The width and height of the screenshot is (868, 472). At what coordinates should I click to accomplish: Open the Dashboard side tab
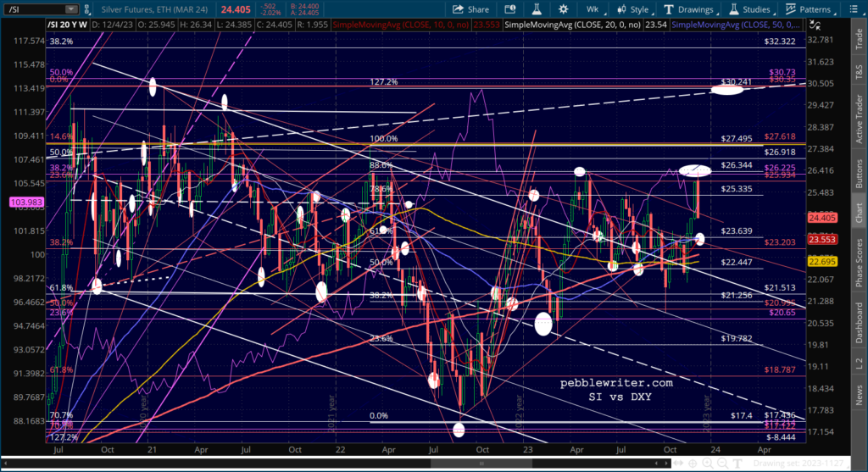(x=859, y=323)
